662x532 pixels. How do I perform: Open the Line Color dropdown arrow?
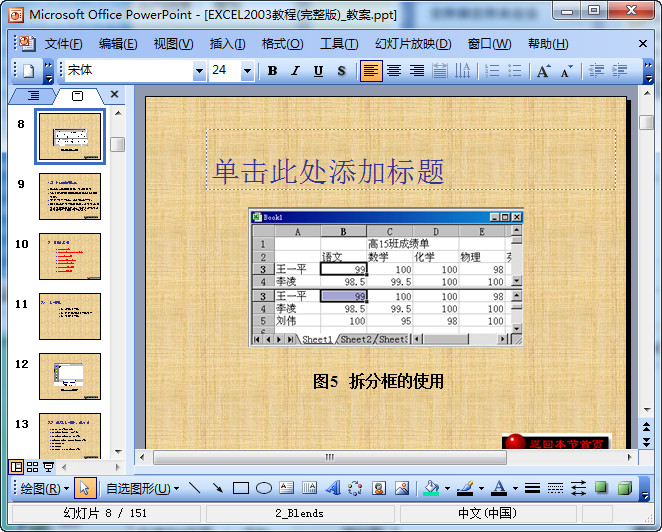click(x=481, y=489)
